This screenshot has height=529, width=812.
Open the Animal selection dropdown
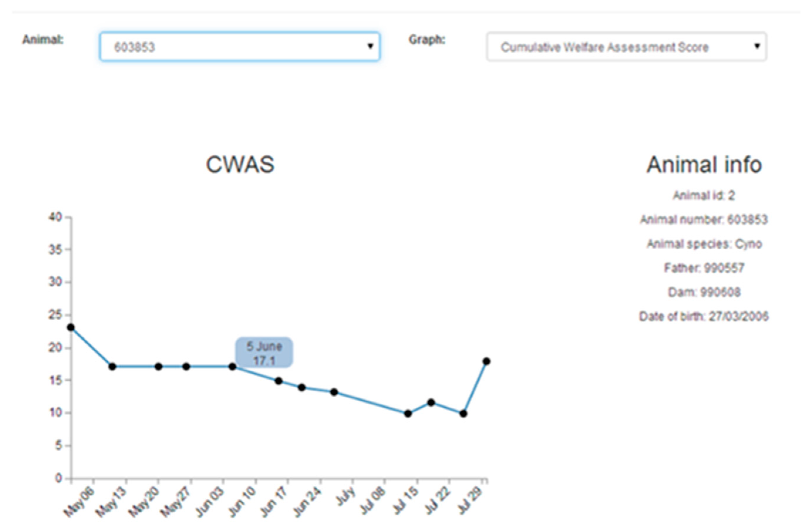[x=239, y=47]
